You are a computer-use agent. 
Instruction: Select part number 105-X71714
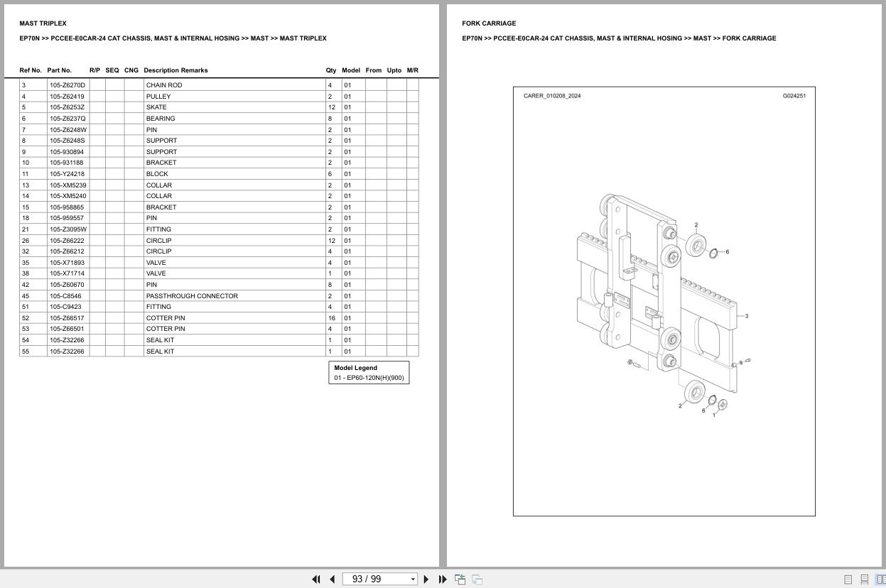click(x=67, y=273)
